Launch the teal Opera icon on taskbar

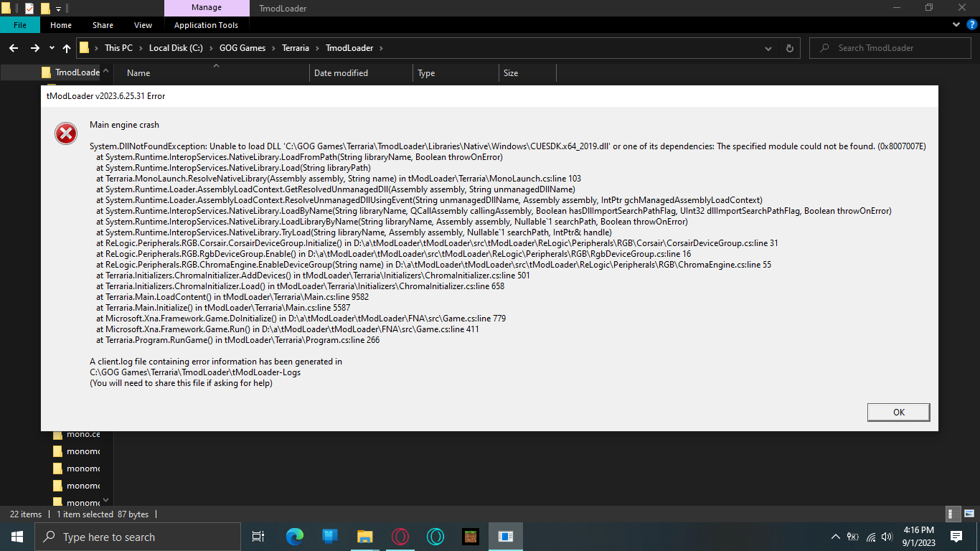pos(435,537)
